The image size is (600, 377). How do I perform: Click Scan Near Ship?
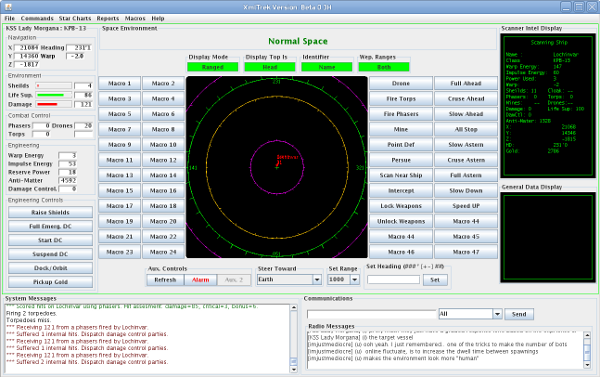(x=401, y=175)
